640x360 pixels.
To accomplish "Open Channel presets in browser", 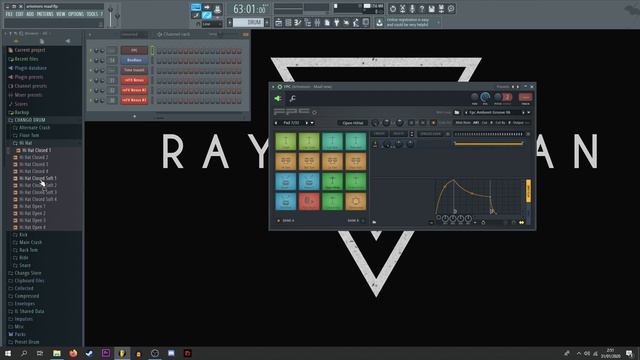I will 31,86.
